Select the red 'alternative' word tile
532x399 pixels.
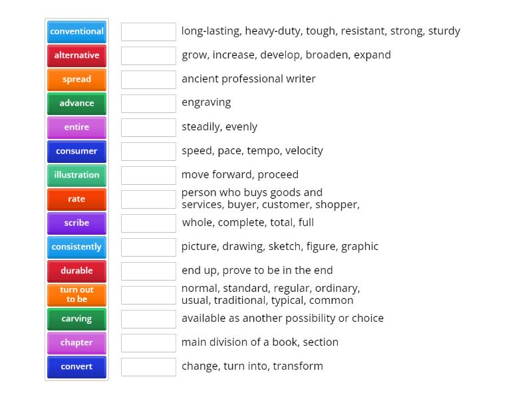point(76,55)
